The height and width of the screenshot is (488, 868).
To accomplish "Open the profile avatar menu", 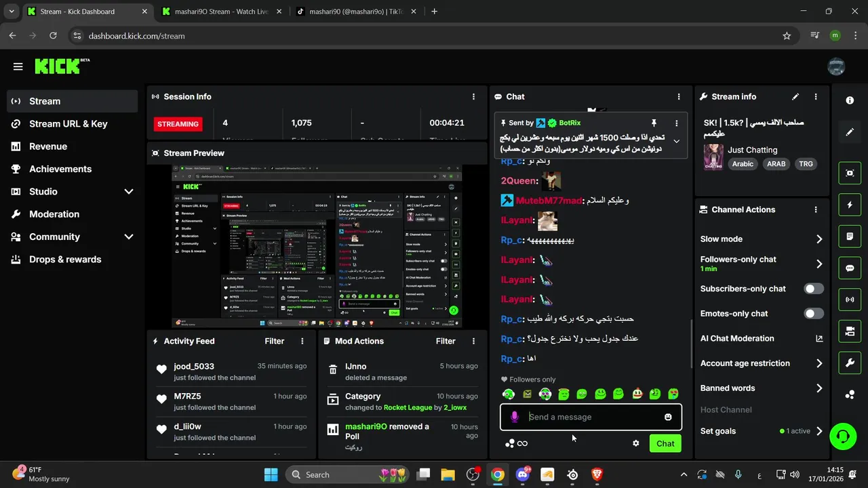I will (x=836, y=66).
